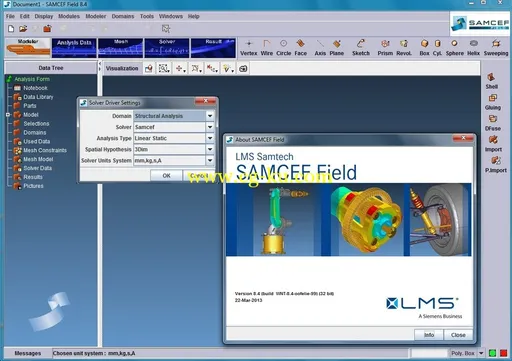Select Mesh Constraints in the data tree

(x=45, y=150)
